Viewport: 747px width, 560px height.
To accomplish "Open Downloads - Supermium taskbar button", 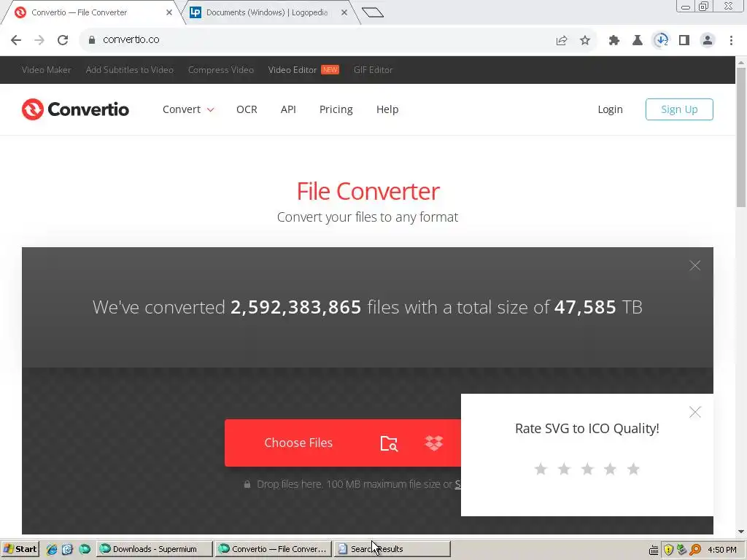I will [x=155, y=549].
